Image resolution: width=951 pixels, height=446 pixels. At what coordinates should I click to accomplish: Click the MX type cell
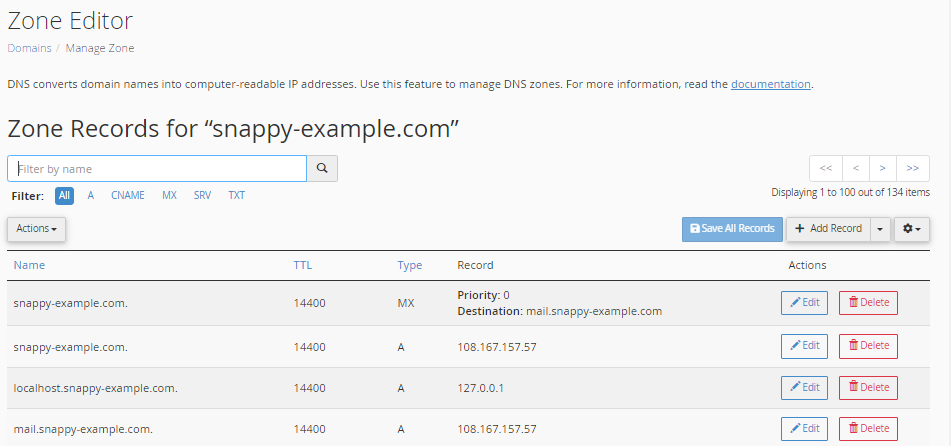coord(406,303)
